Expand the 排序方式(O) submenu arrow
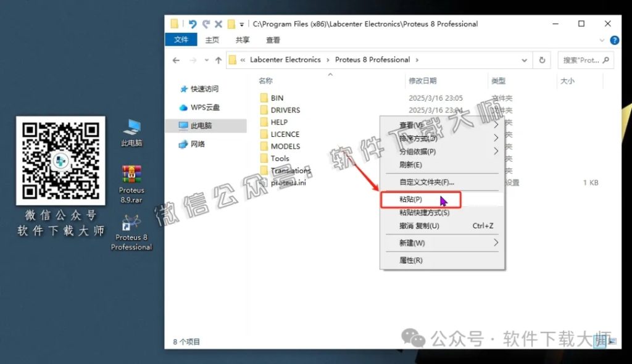 496,138
